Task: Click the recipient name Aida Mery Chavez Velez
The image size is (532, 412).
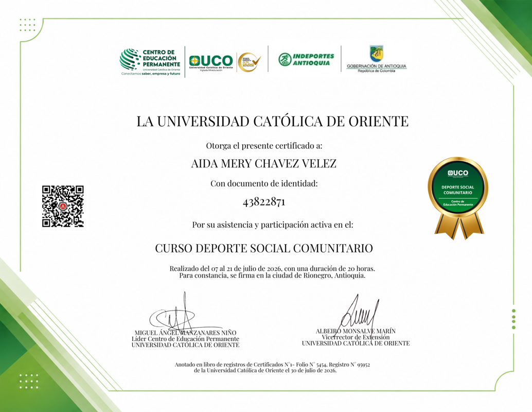Action: click(263, 164)
